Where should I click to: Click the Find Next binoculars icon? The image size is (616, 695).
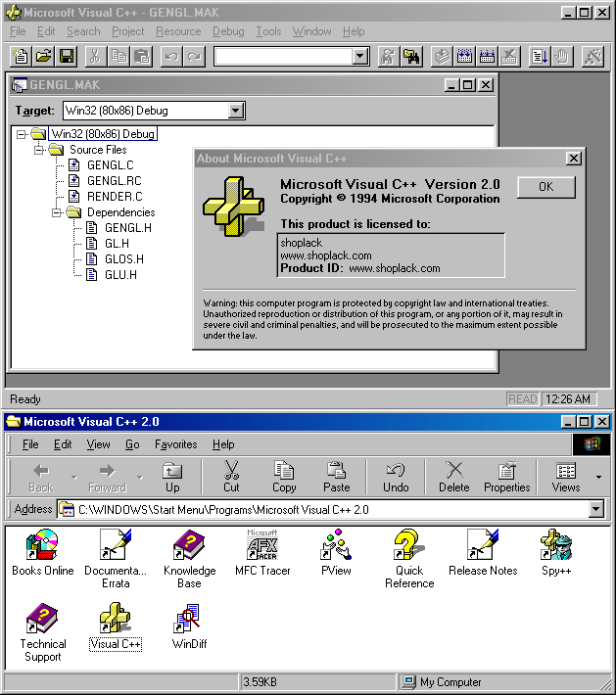(x=388, y=57)
